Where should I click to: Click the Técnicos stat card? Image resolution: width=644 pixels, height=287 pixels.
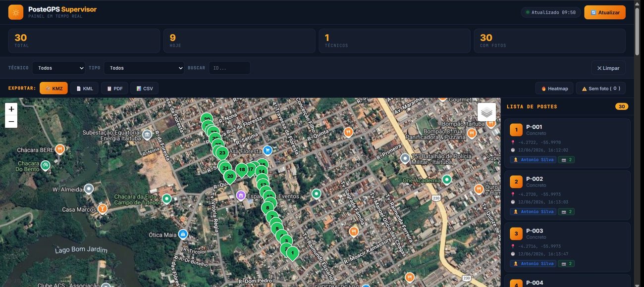(394, 41)
